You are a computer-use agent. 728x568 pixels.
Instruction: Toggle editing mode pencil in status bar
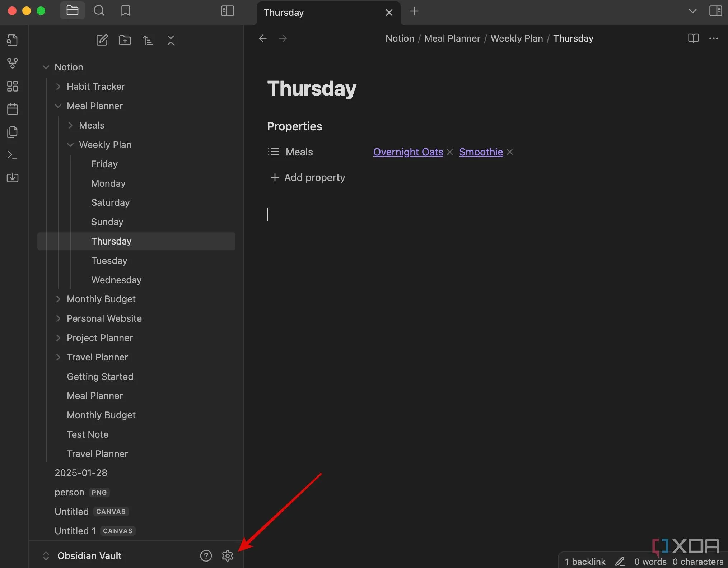(x=620, y=561)
